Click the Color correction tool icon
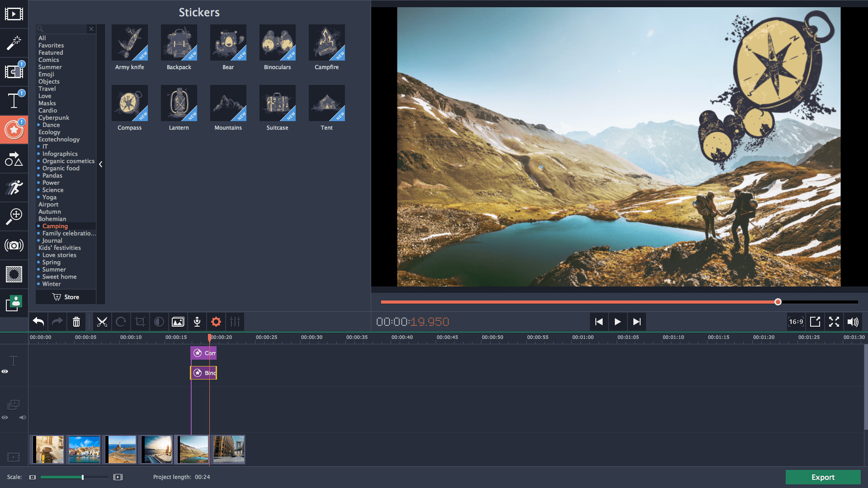The image size is (868, 488). (159, 322)
